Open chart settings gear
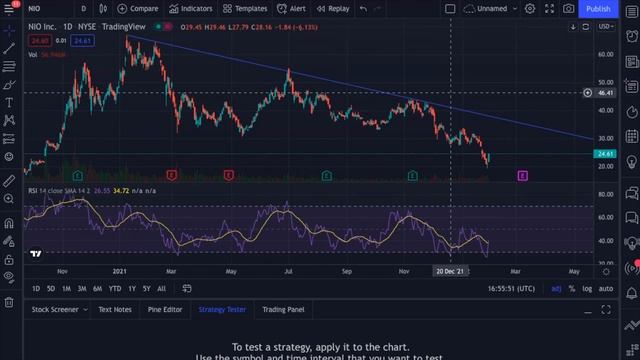Screen dimensions: 640x360 point(530,9)
